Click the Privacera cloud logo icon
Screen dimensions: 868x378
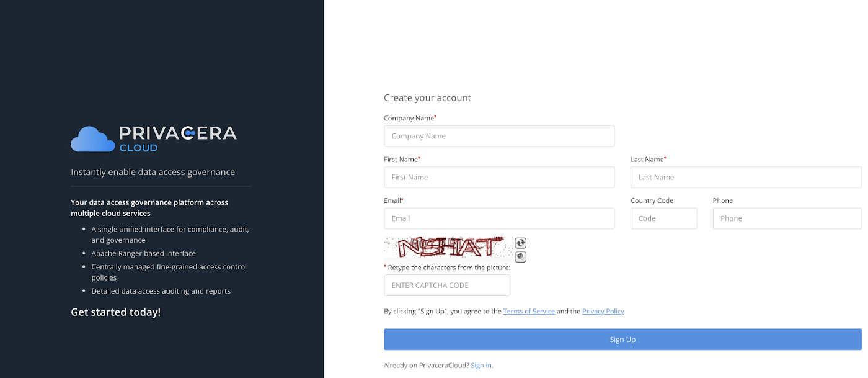(92, 138)
